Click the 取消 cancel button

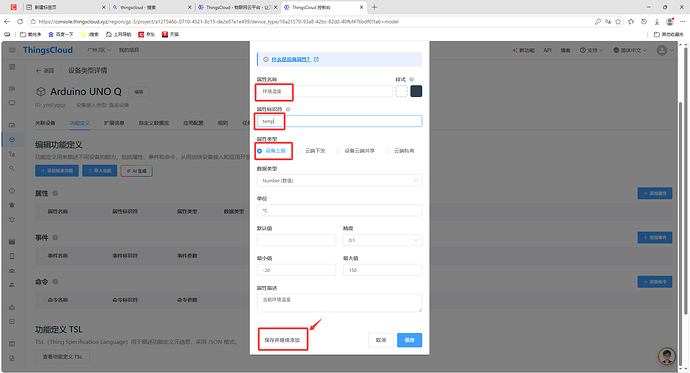click(381, 340)
